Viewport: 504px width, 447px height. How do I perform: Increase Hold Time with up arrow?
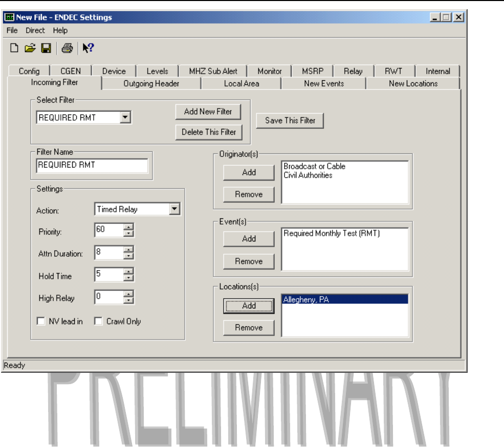128,271
